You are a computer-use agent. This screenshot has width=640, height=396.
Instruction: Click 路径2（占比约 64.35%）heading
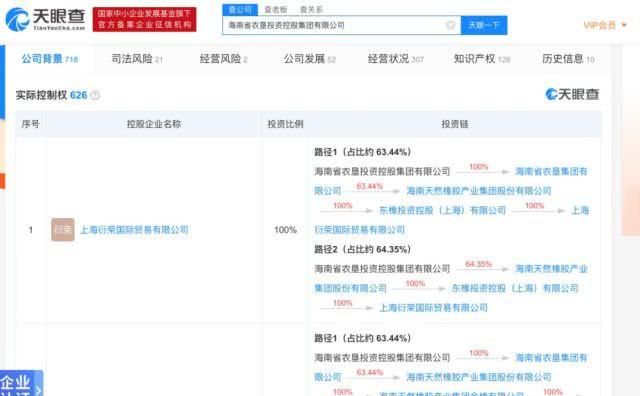click(x=362, y=249)
